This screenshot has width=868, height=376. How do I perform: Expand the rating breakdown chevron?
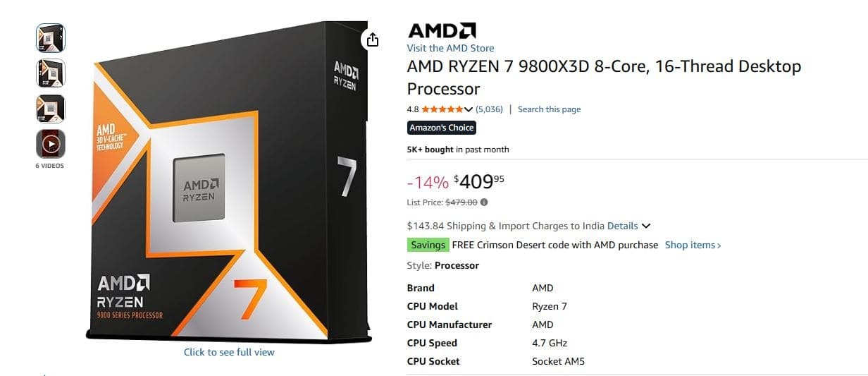click(x=469, y=109)
